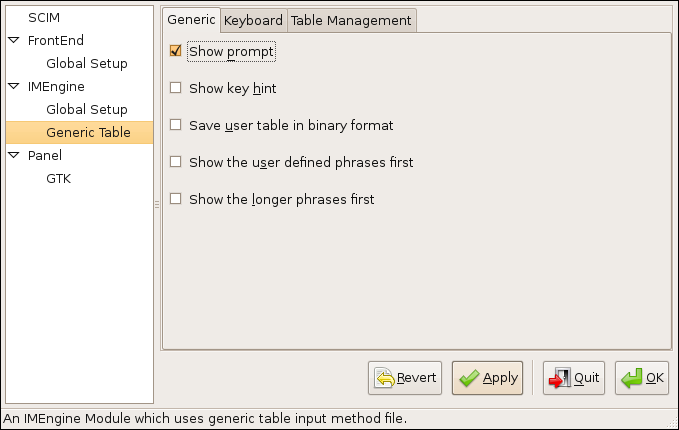The width and height of the screenshot is (679, 430).
Task: Select the Generic tab
Action: (191, 20)
